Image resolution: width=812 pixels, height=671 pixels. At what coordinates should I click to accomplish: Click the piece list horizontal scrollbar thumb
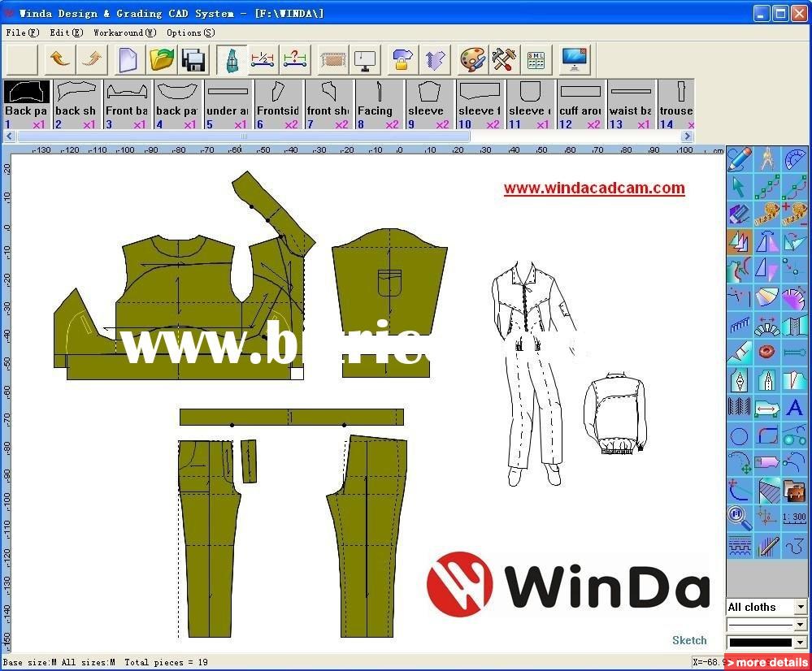click(243, 136)
